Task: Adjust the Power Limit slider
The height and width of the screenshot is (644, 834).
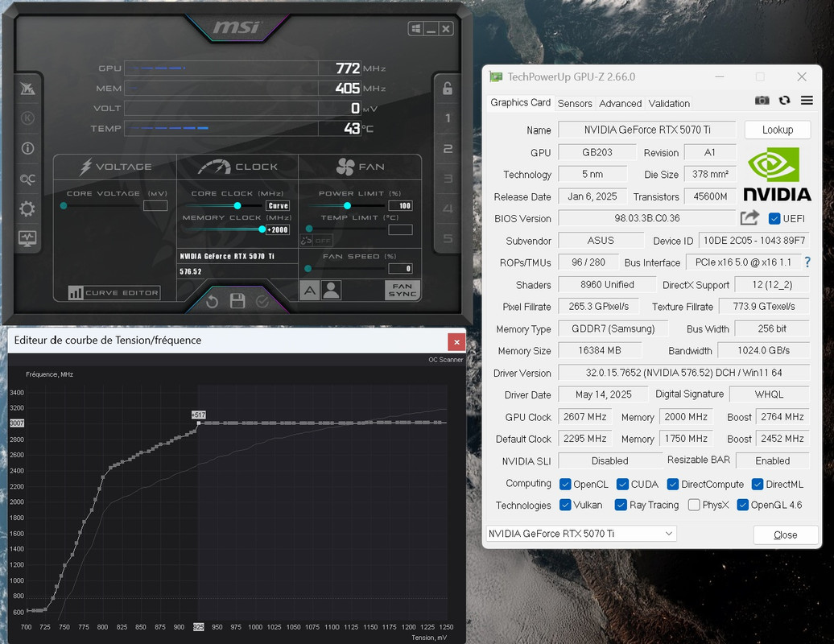Action: pos(345,206)
